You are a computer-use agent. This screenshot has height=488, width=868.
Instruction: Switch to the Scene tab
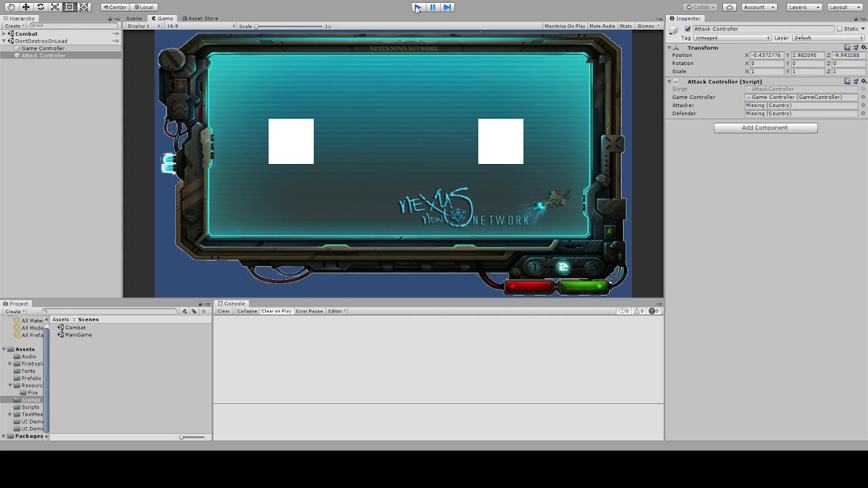[x=134, y=18]
